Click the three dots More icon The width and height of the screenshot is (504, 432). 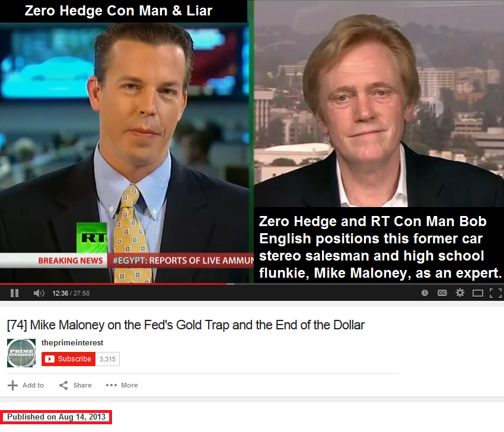[111, 385]
